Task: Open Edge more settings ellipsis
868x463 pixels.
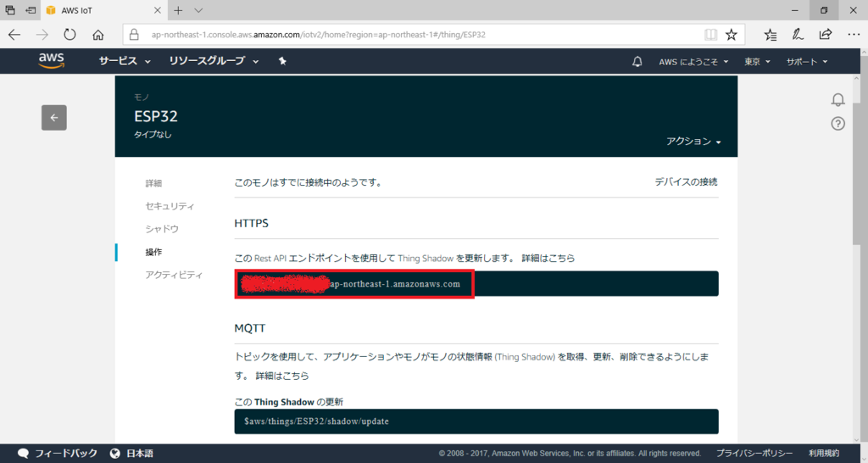Action: [854, 34]
